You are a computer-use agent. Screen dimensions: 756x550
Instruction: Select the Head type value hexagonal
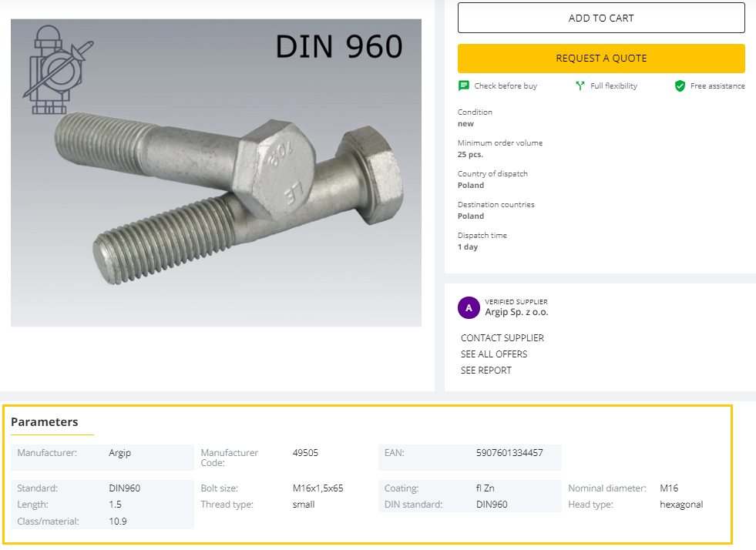(681, 505)
